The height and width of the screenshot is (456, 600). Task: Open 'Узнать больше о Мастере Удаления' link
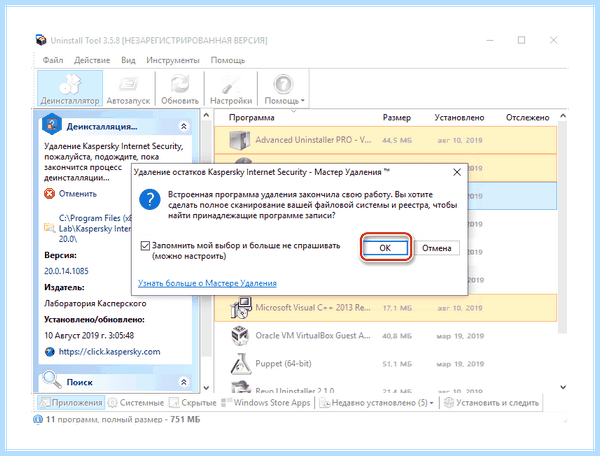point(207,283)
